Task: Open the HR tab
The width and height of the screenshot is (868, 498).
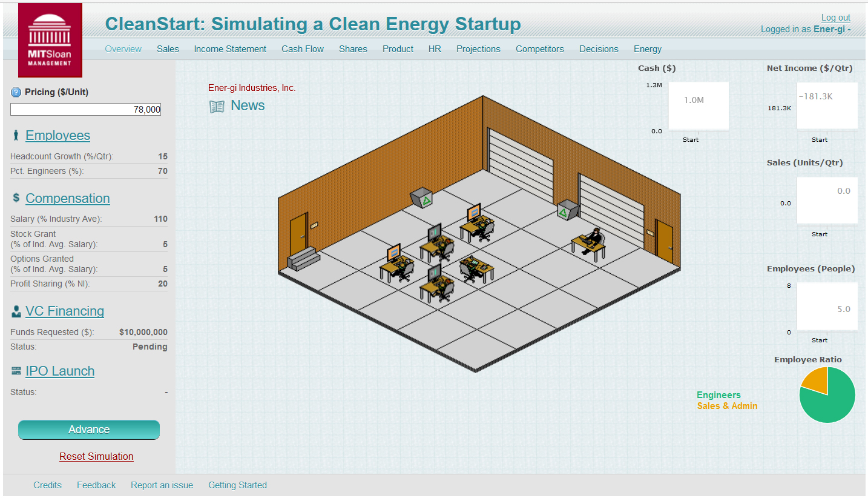Action: pyautogui.click(x=435, y=49)
